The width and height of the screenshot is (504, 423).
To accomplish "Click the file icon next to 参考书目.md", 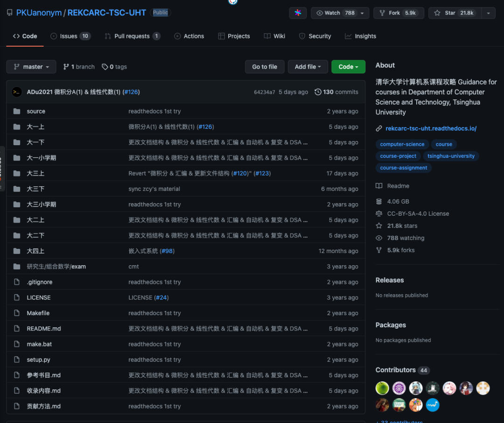I will pos(17,375).
